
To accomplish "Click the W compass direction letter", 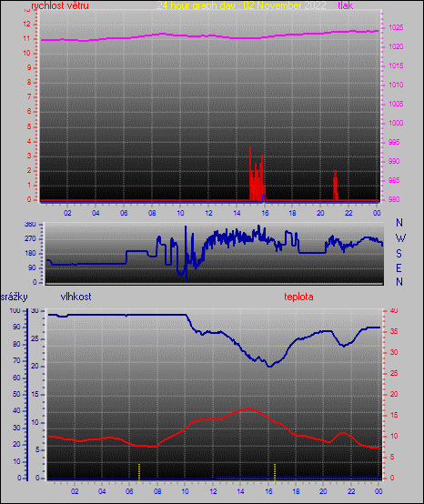I will point(400,238).
